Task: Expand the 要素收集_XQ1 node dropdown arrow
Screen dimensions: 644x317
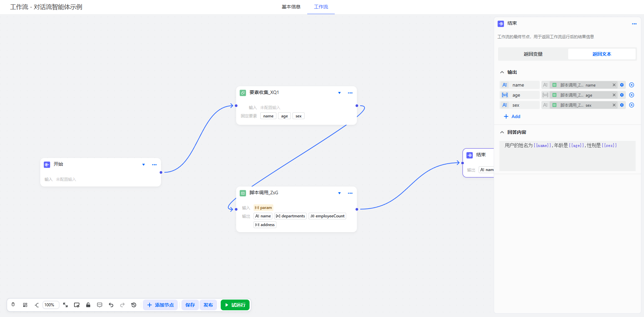Action: coord(339,93)
